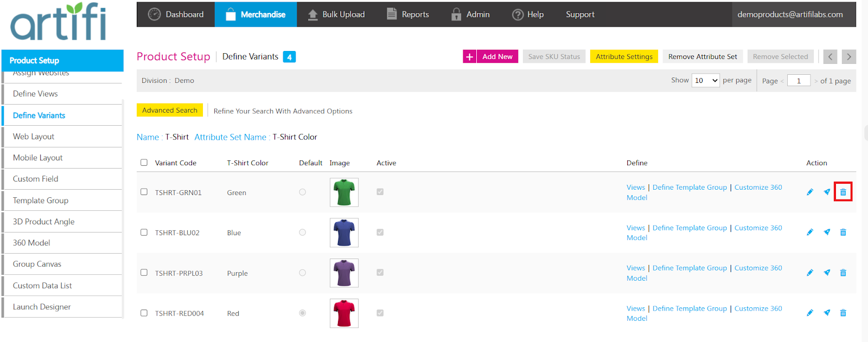Open Customize 360 Model for Purple variant
The height and width of the screenshot is (342, 868).
pyautogui.click(x=704, y=273)
